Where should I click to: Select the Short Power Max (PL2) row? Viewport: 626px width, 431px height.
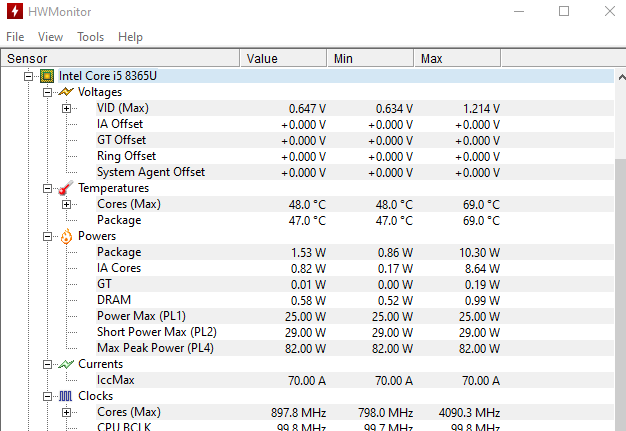pos(355,332)
